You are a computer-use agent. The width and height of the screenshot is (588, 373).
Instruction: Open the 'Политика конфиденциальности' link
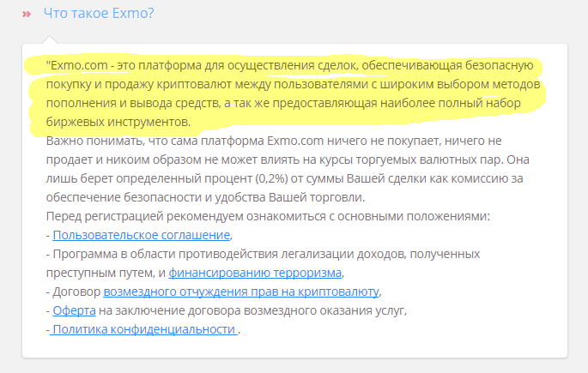[143, 329]
